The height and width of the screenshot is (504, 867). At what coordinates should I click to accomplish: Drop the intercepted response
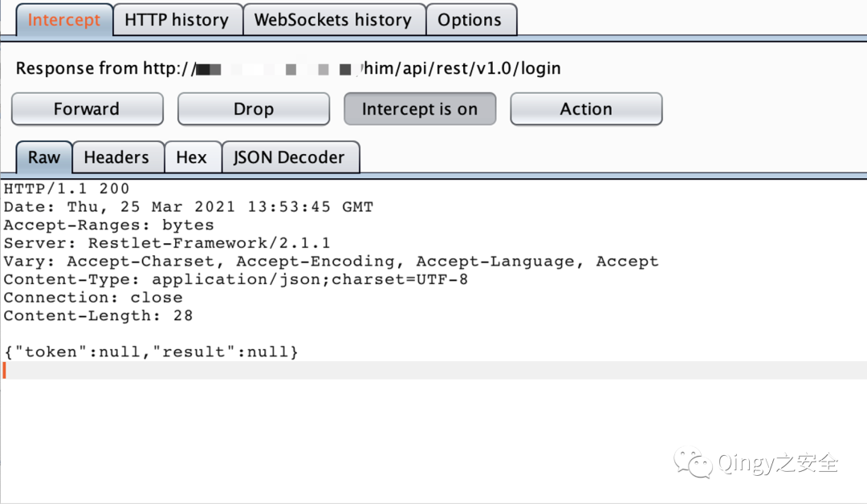pyautogui.click(x=253, y=109)
